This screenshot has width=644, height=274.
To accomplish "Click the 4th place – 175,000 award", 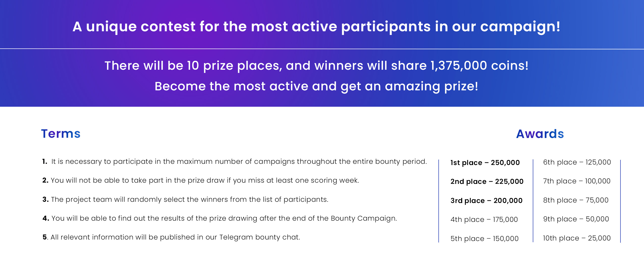I will tap(484, 219).
